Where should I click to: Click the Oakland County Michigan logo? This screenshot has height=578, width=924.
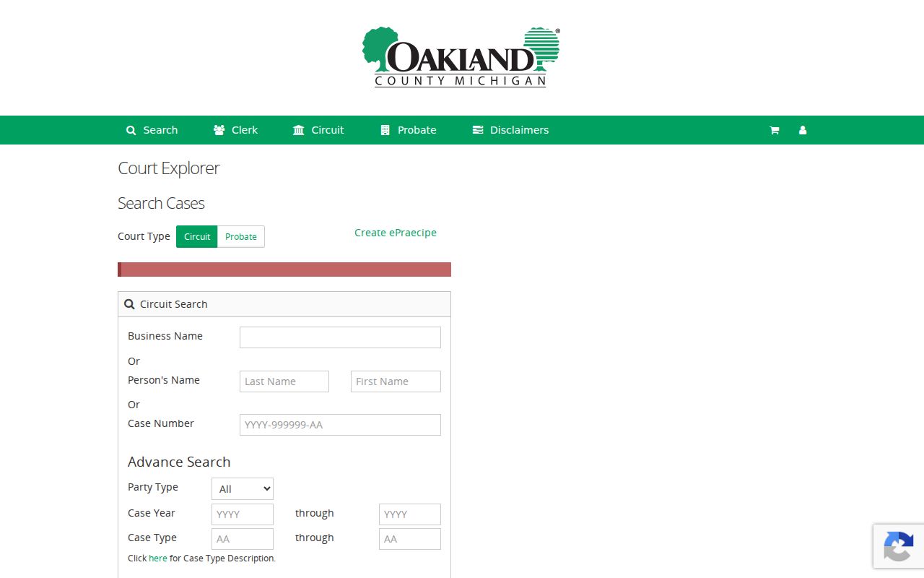[461, 57]
